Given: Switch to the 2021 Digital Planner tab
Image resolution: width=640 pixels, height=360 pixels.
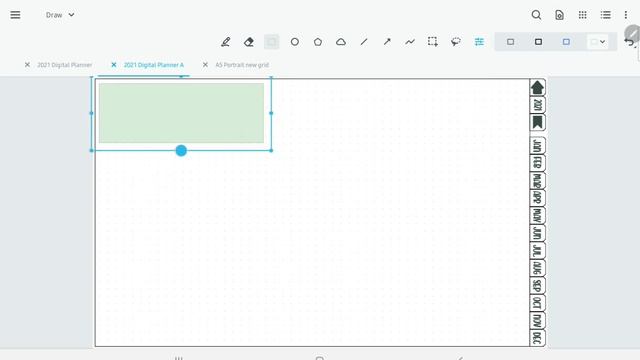Looking at the screenshot, I should point(64,65).
